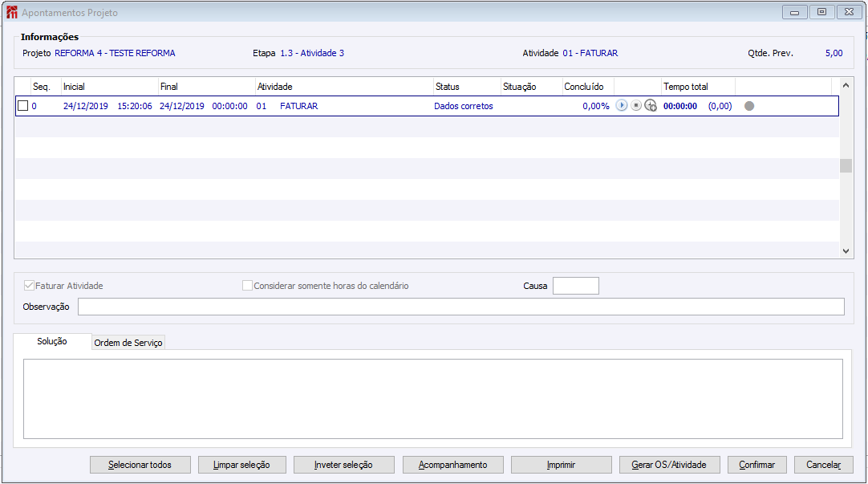Click the Limpar seleção button

tap(242, 465)
